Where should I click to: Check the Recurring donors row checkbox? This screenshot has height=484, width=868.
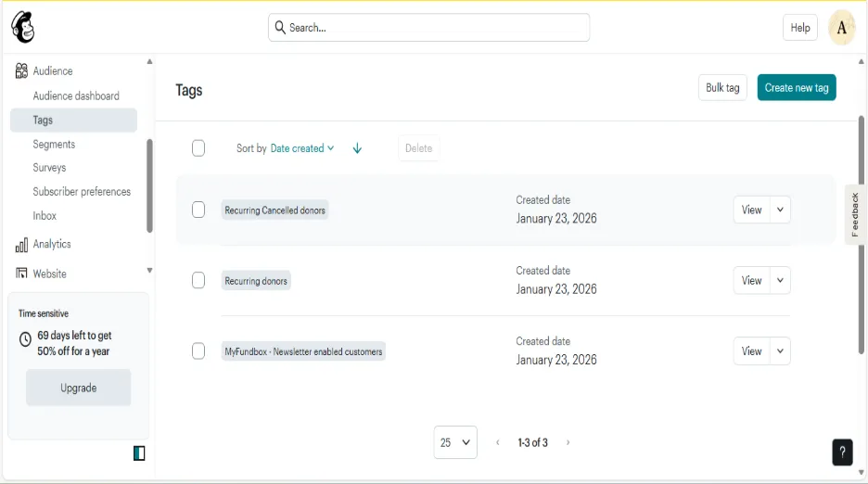tap(198, 280)
